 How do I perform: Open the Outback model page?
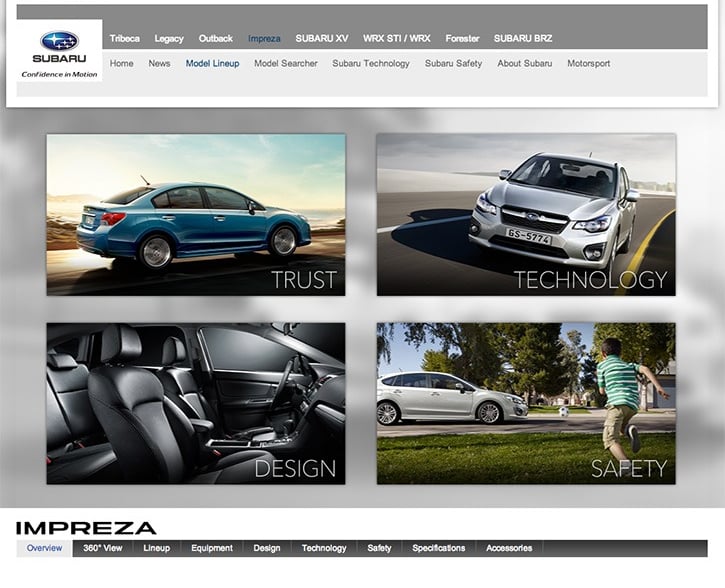coord(215,38)
